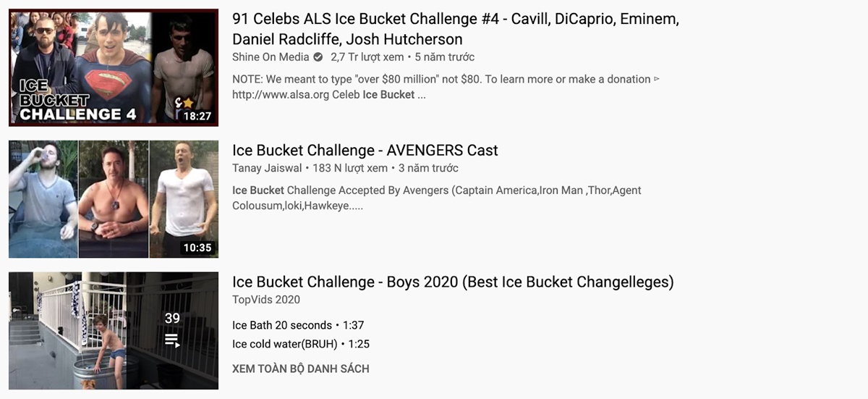Open the 91 Celebs ALS Ice Bucket thumbnail
868x399 pixels.
[x=113, y=67]
